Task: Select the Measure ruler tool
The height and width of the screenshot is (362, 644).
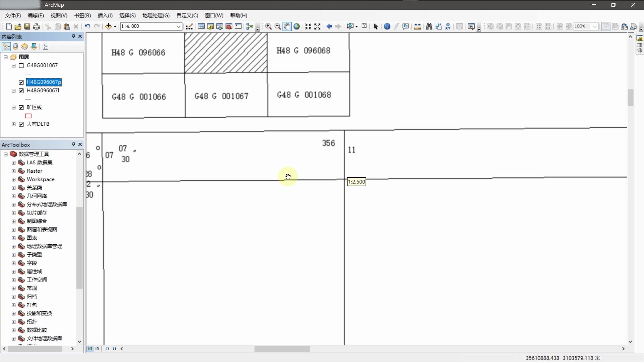Action: 417,26
